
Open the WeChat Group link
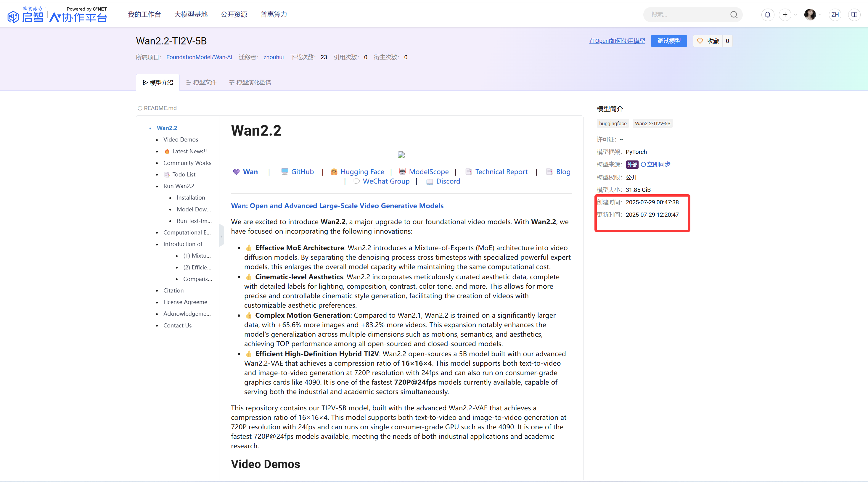[x=386, y=181]
